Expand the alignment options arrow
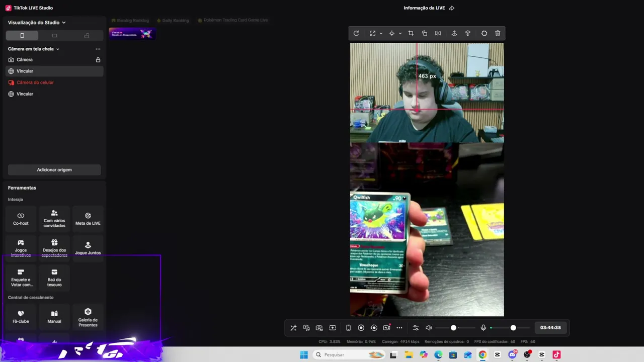 [x=400, y=33]
